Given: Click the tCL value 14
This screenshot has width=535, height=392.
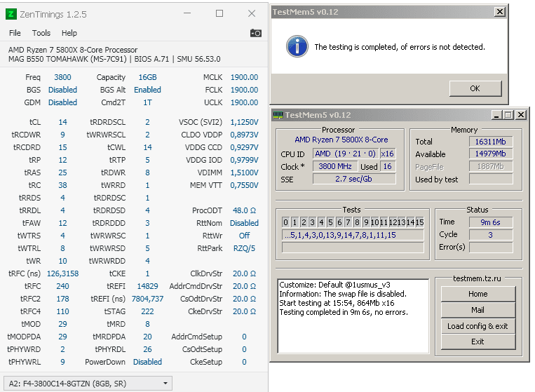Looking at the screenshot, I should click(x=63, y=122).
